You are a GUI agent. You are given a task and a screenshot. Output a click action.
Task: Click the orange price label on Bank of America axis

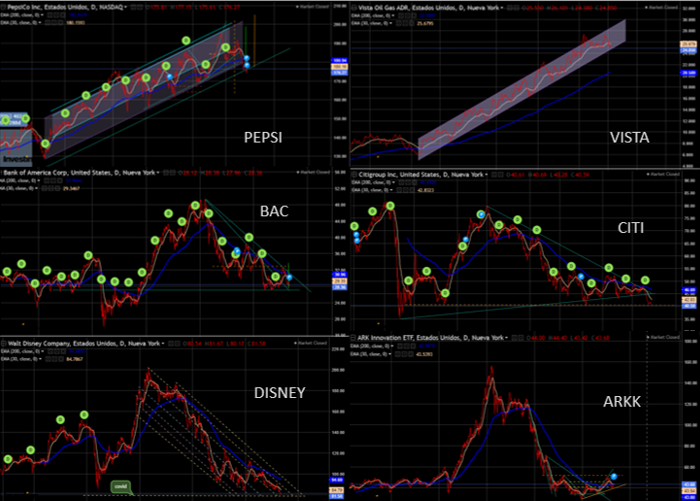pyautogui.click(x=339, y=281)
